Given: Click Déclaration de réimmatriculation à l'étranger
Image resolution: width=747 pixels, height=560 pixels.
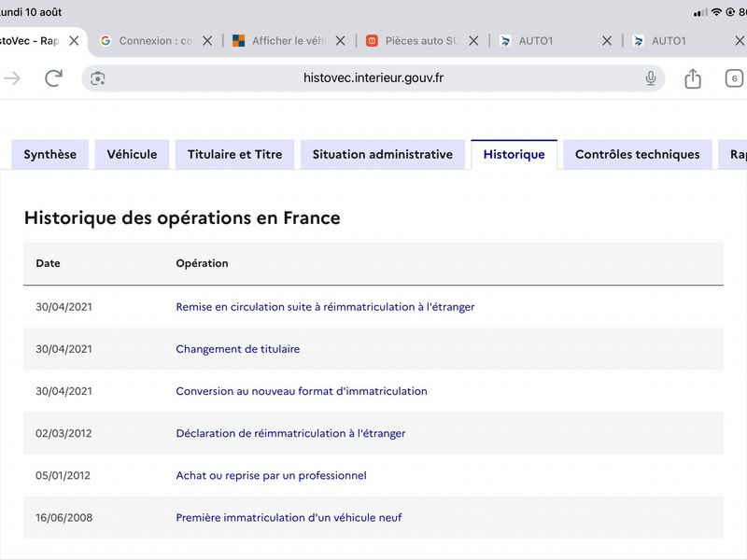Looking at the screenshot, I should point(290,433).
